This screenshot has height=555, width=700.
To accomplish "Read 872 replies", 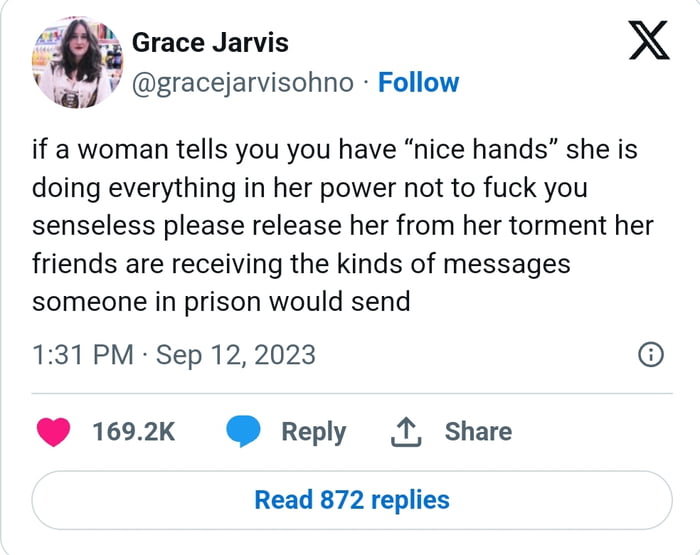I will point(352,499).
